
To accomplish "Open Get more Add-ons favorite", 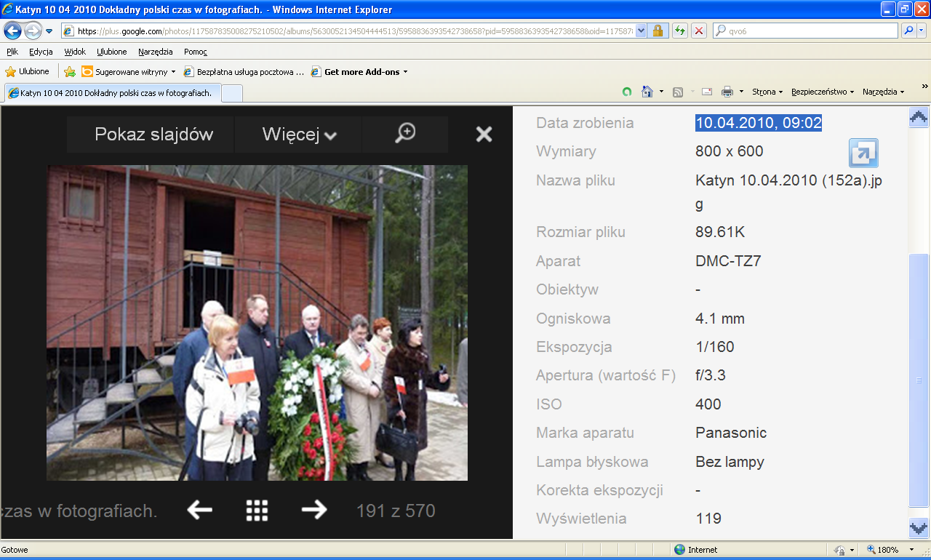I will click(359, 71).
